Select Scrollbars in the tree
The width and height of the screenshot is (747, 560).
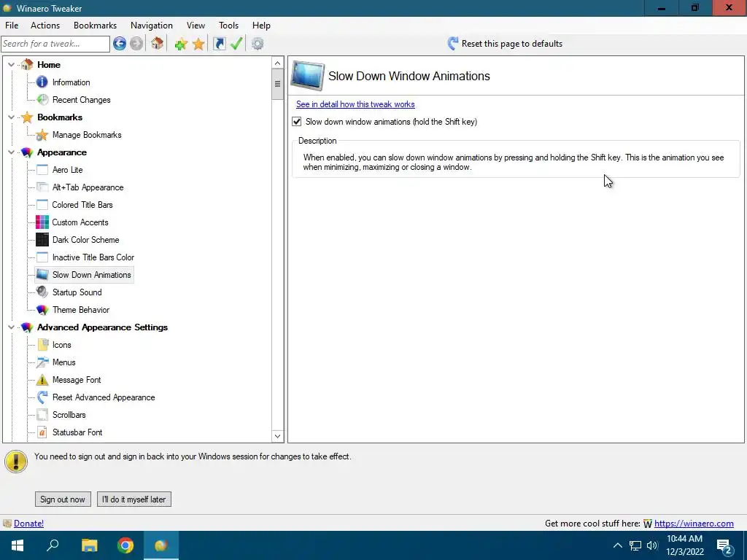[x=69, y=415]
